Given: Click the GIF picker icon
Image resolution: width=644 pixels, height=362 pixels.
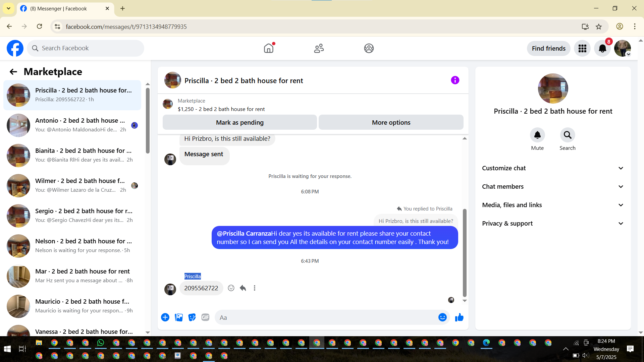Looking at the screenshot, I should 205,317.
